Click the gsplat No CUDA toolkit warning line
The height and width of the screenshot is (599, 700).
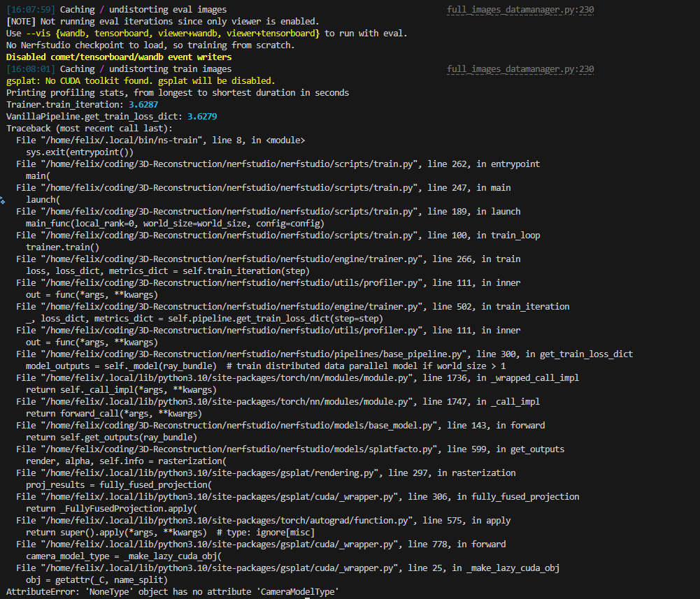tap(140, 81)
